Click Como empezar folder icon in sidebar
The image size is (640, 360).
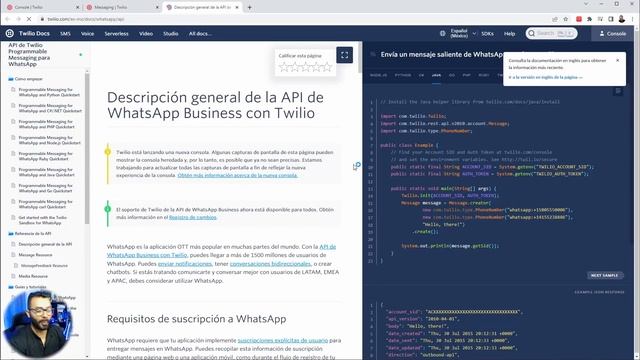point(11,79)
